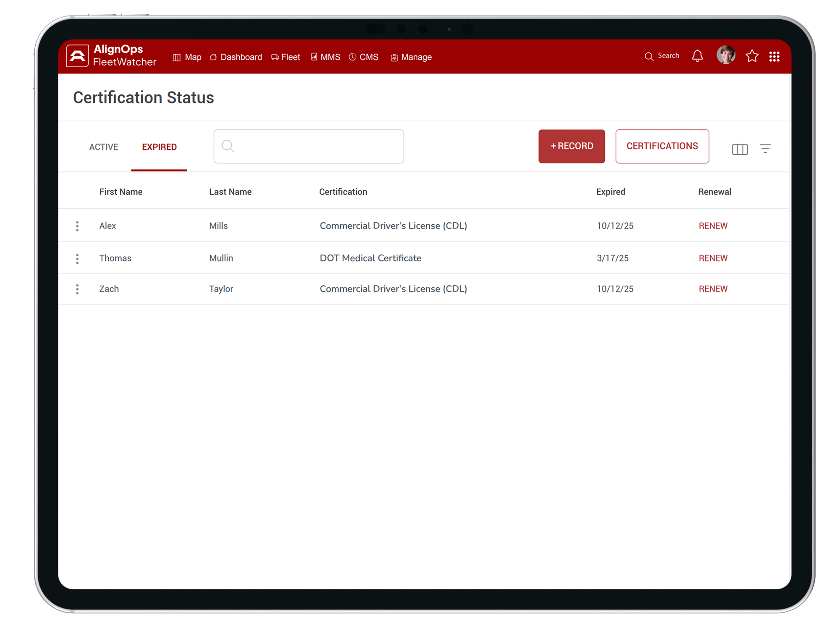Open row options for Thomas Mullin

77,258
